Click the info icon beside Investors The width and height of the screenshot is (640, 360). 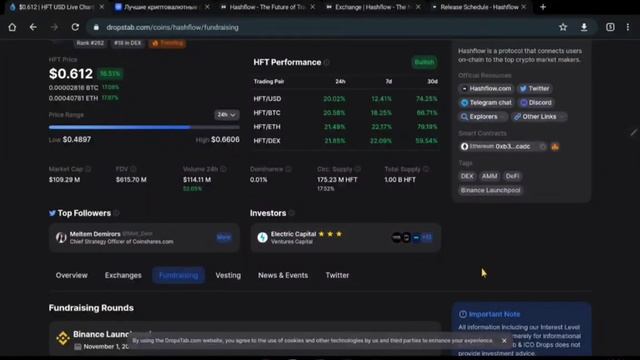[291, 213]
